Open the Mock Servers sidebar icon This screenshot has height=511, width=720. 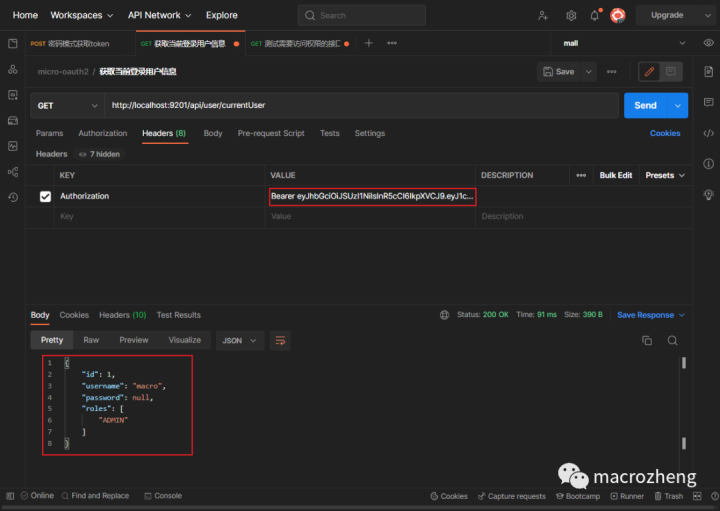pos(13,120)
